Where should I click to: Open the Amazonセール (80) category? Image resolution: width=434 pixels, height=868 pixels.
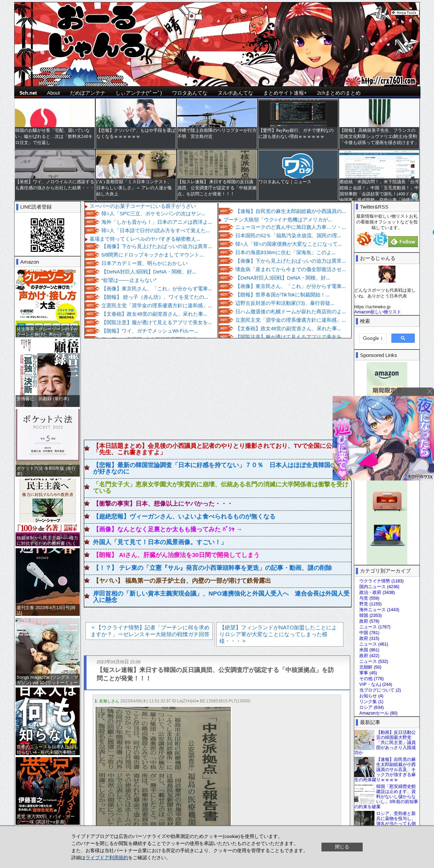click(x=378, y=713)
